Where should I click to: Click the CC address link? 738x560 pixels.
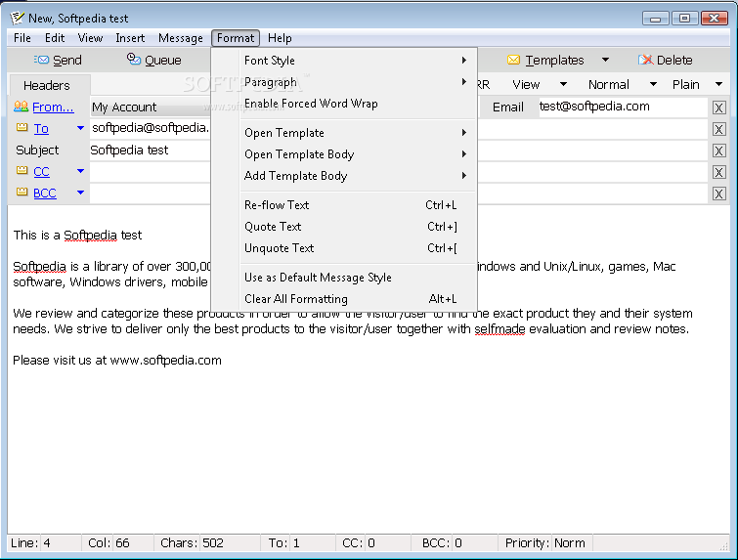[41, 172]
